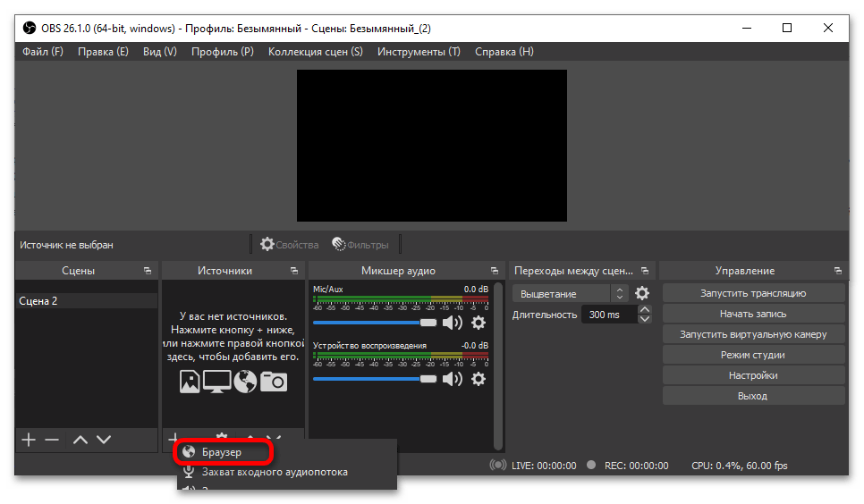The width and height of the screenshot is (864, 504).
Task: Click the camera source icon in Источники
Action: click(274, 382)
